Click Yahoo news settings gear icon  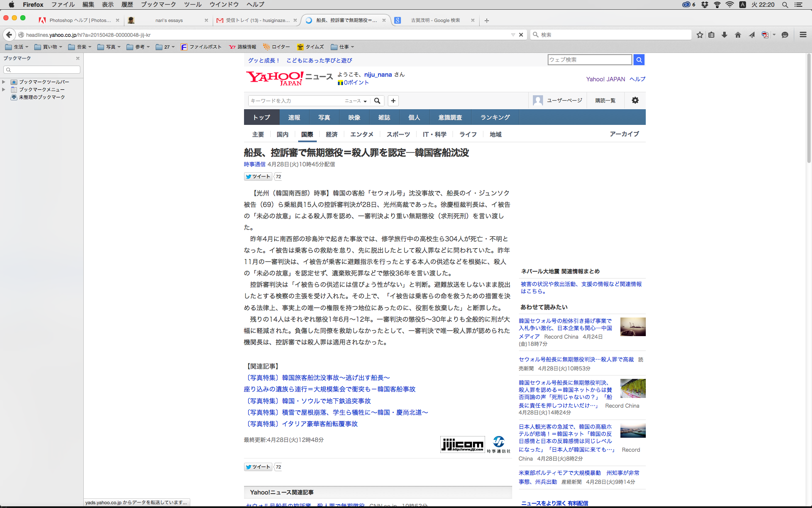[635, 100]
